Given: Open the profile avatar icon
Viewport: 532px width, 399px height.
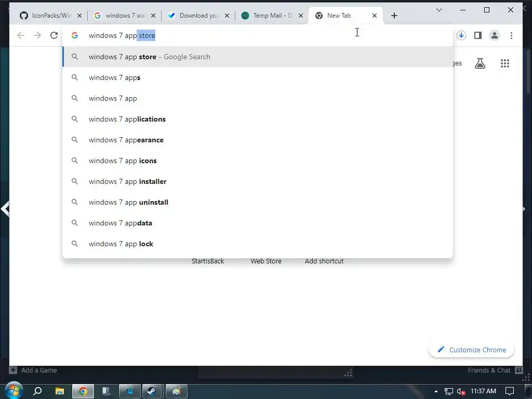Looking at the screenshot, I should [x=495, y=35].
